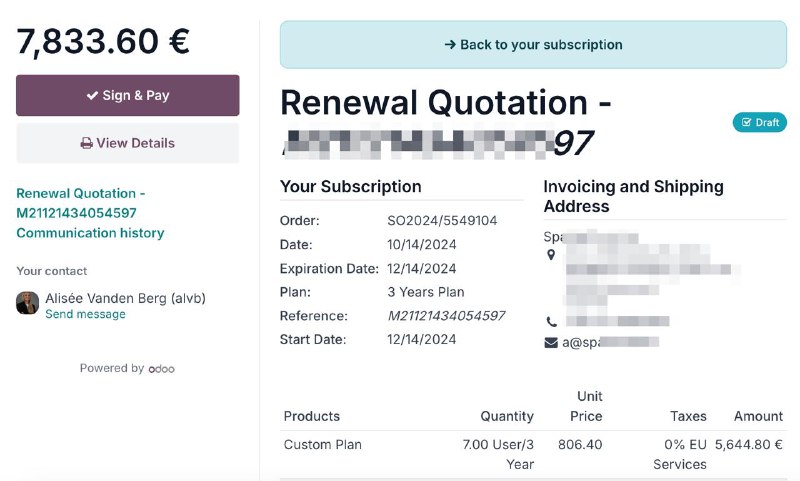Open View Details button
Viewport: 800px width, 481px height.
128,143
